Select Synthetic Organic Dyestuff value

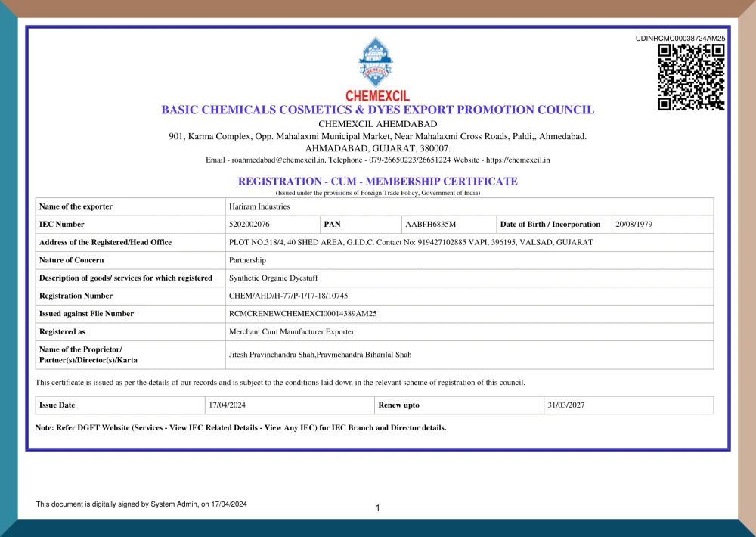[274, 278]
